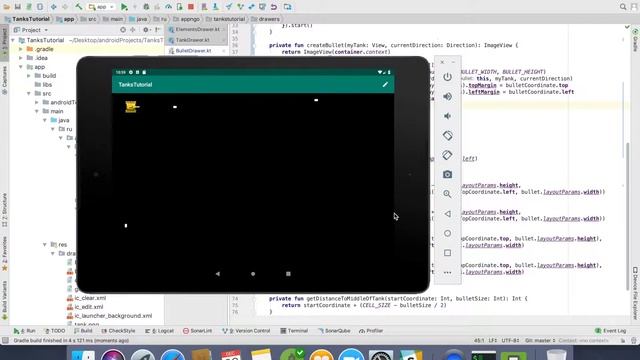
Task: Open the Profiler tool window
Action: coord(371,331)
